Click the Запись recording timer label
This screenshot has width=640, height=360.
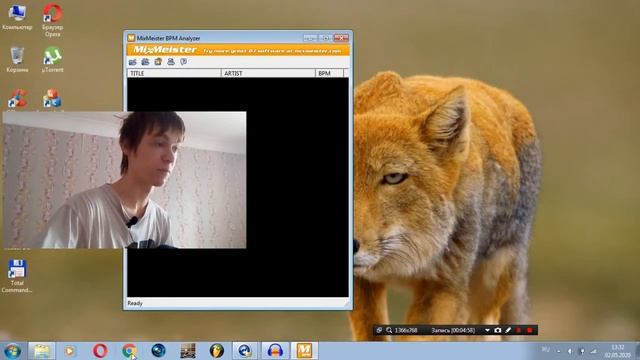(x=453, y=330)
